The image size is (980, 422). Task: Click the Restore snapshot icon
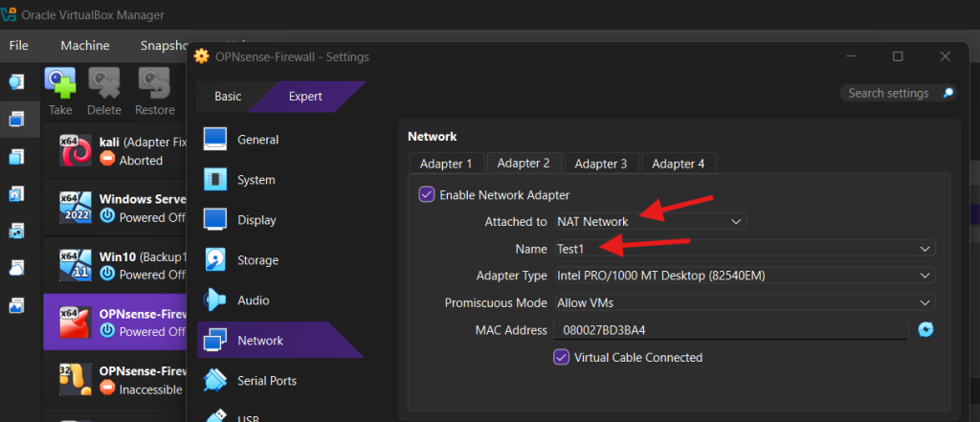(x=153, y=84)
